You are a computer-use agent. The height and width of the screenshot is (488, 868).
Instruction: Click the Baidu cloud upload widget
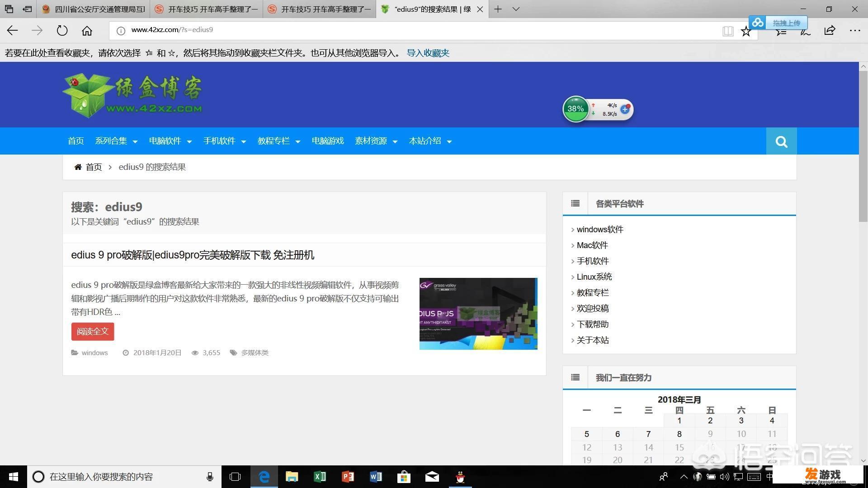click(x=778, y=23)
